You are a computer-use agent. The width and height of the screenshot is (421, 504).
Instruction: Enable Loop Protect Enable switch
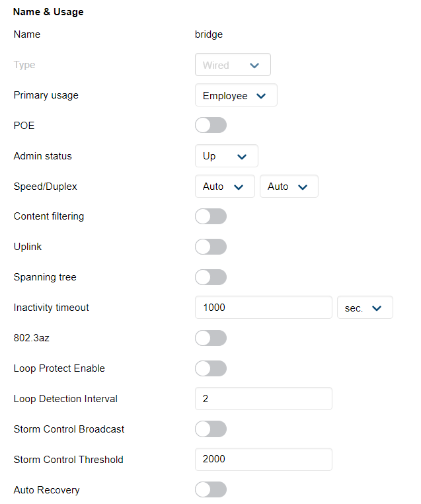coord(211,368)
